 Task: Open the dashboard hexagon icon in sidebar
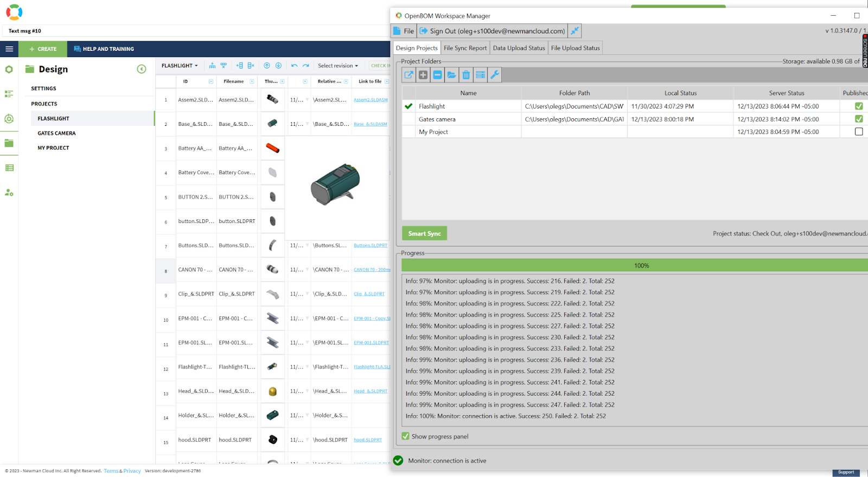tap(9, 69)
